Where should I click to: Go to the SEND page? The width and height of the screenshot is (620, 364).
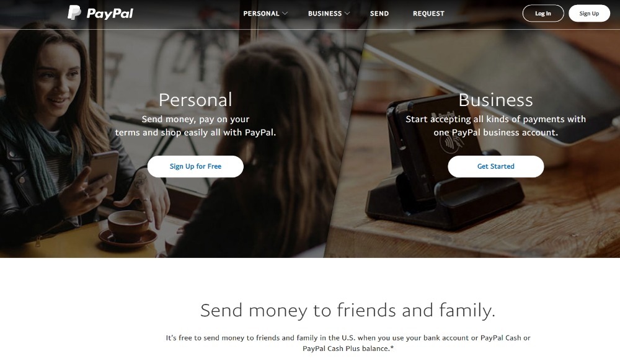pos(379,14)
